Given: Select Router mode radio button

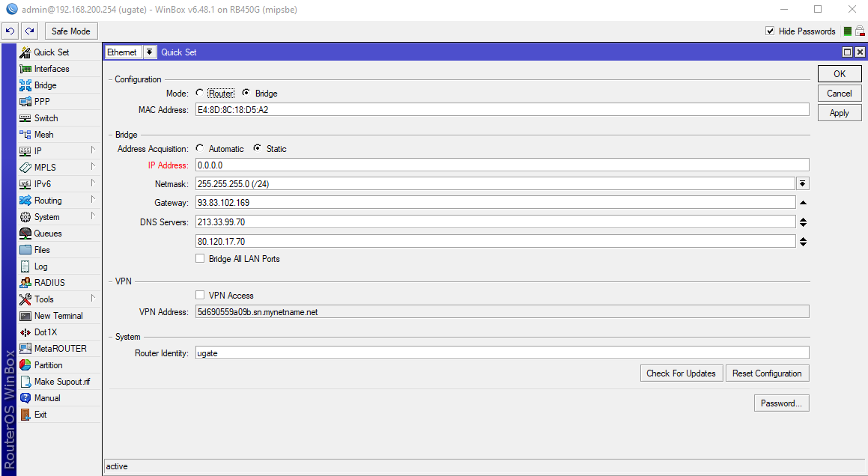Looking at the screenshot, I should coord(200,93).
